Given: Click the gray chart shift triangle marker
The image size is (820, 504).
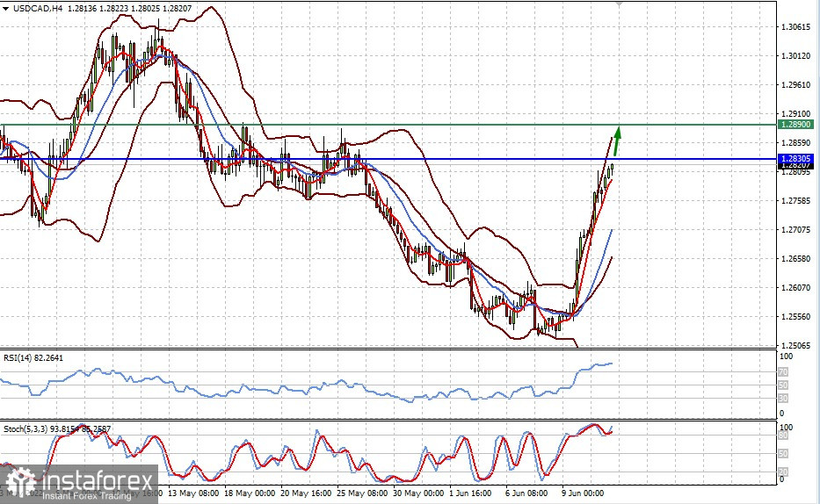Looking at the screenshot, I should pos(620,4).
